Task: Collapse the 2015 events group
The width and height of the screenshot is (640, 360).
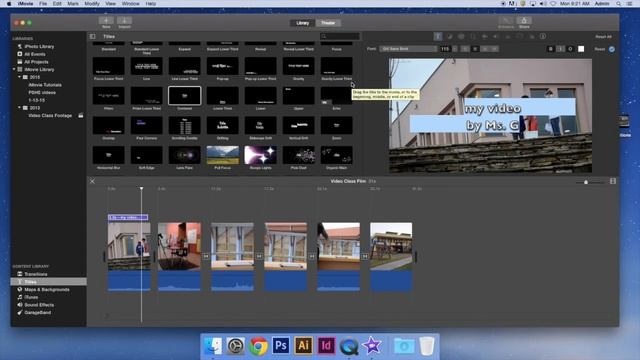Action: [19, 77]
